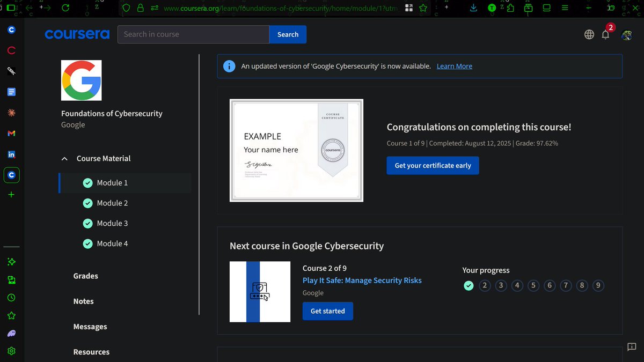Open the profile avatar menu
Image resolution: width=644 pixels, height=362 pixels.
tap(626, 35)
